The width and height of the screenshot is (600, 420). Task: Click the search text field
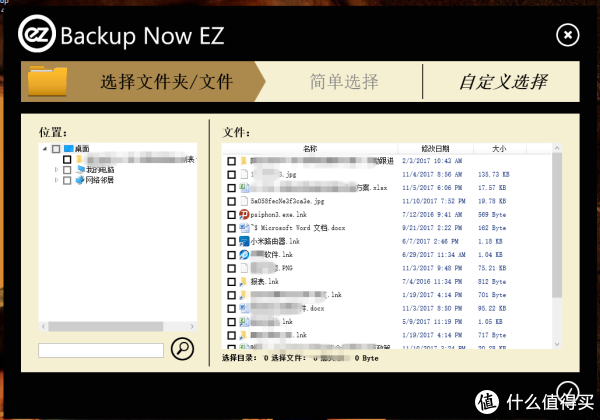(x=101, y=350)
